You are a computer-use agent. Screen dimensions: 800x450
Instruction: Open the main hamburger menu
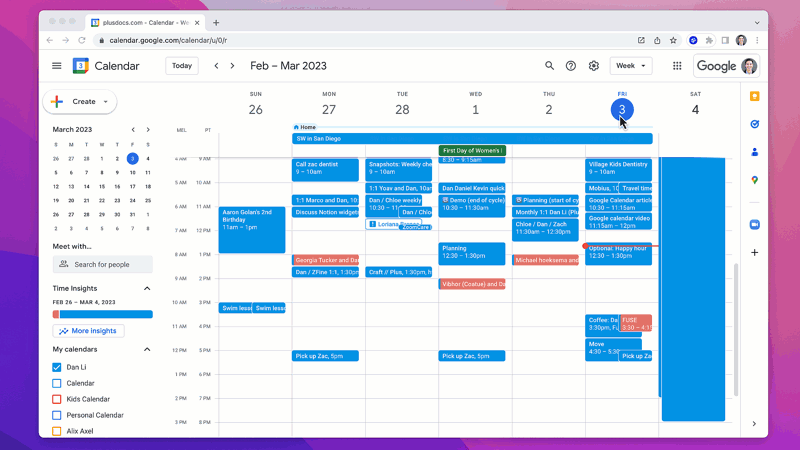point(57,66)
